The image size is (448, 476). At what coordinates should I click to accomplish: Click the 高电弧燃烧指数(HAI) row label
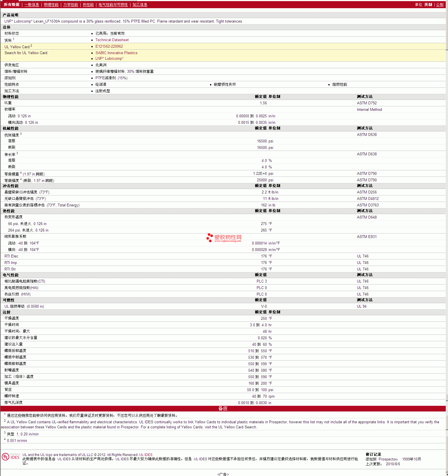21,288
